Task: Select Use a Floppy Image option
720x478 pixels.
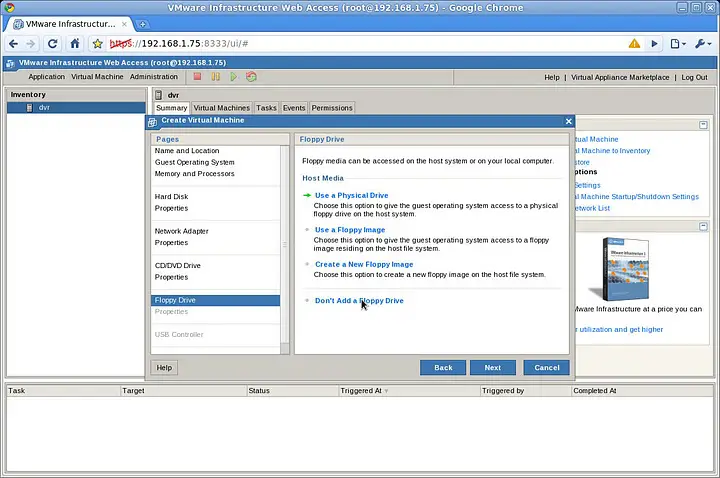Action: coord(350,230)
